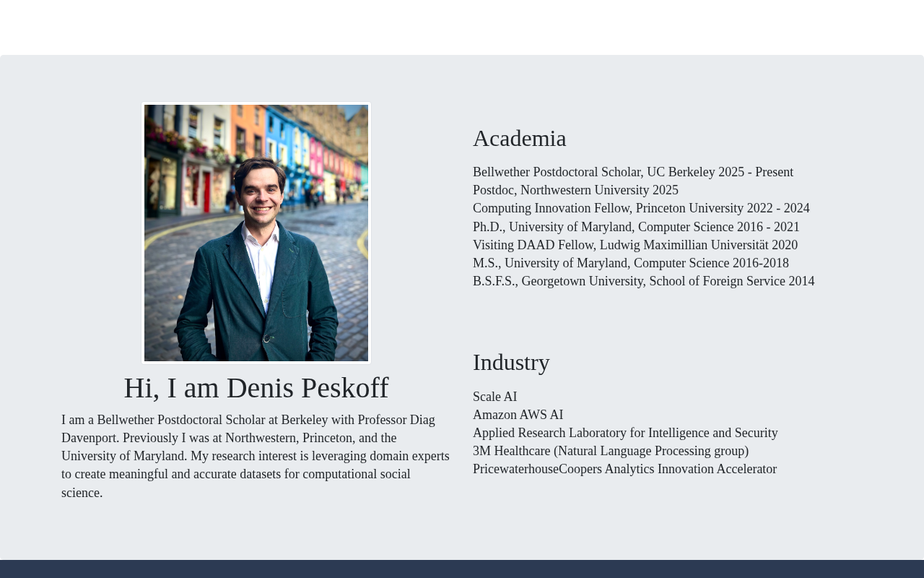Select the 3M Healthcare entry
924x578 pixels.
[x=611, y=451]
